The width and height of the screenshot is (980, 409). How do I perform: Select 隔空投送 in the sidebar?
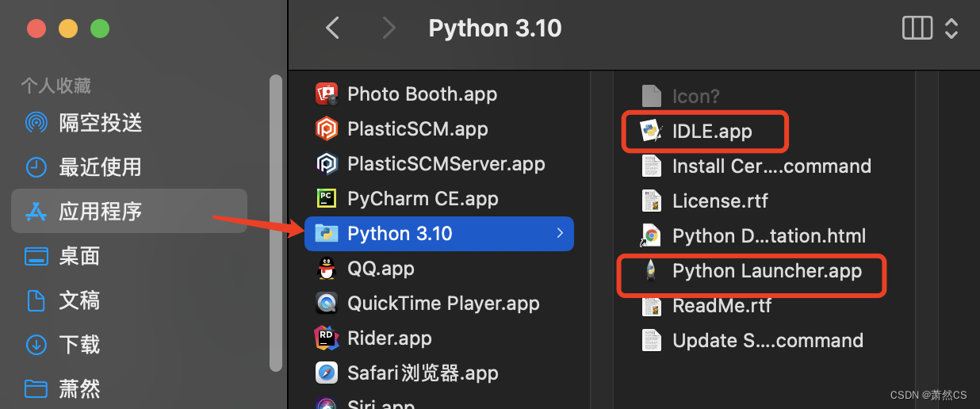(100, 123)
